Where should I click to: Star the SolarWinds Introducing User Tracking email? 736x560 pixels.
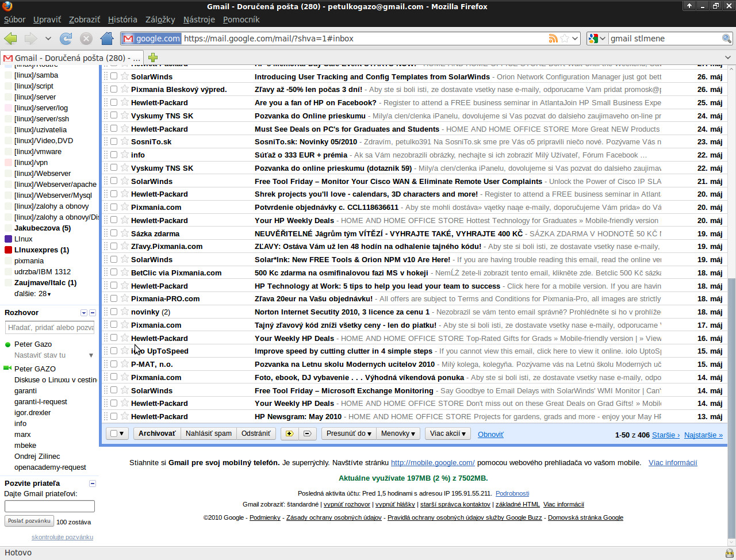(125, 76)
